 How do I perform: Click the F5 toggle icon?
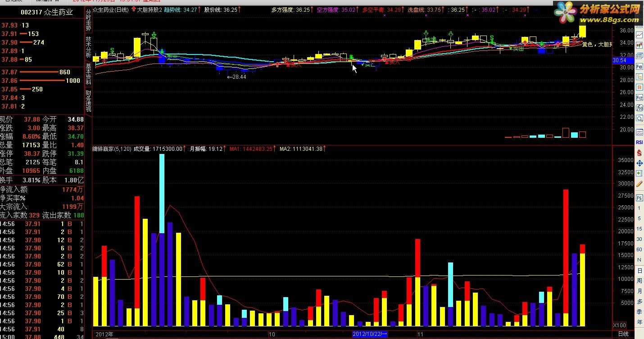[639, 197]
